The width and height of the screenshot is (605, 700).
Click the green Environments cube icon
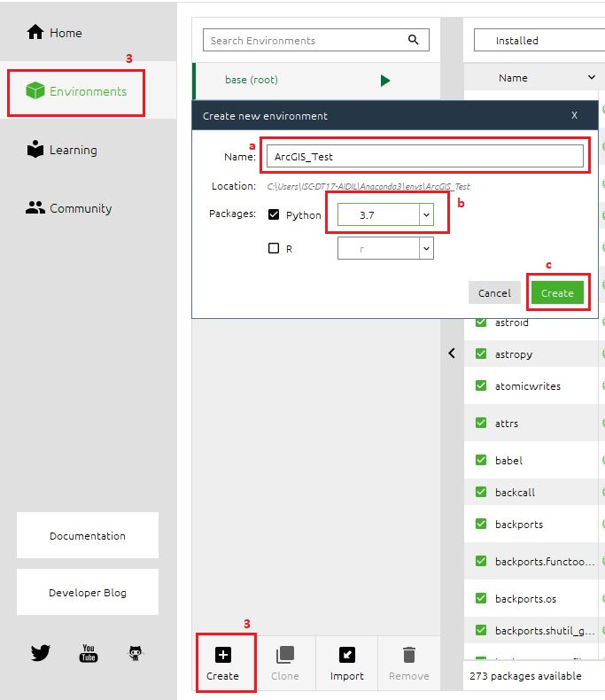[35, 90]
